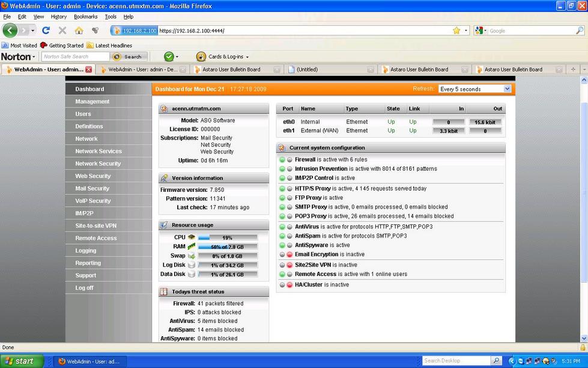Click the Todays threat status panel icon

[x=164, y=292]
